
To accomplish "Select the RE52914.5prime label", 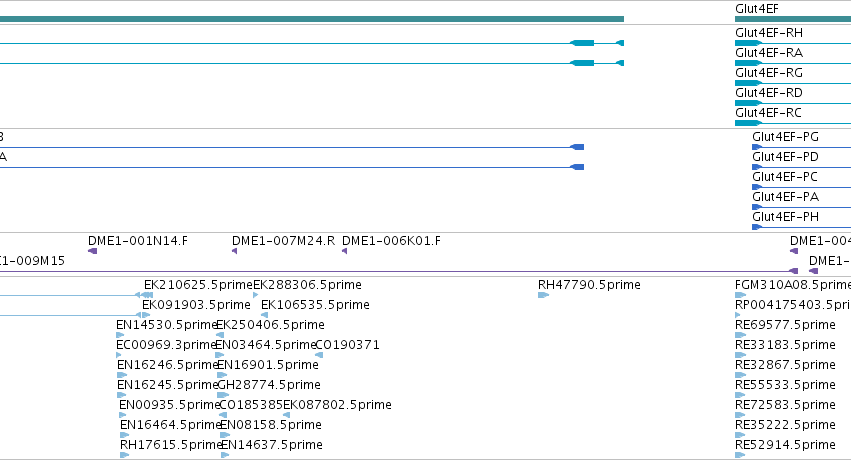I will [785, 445].
